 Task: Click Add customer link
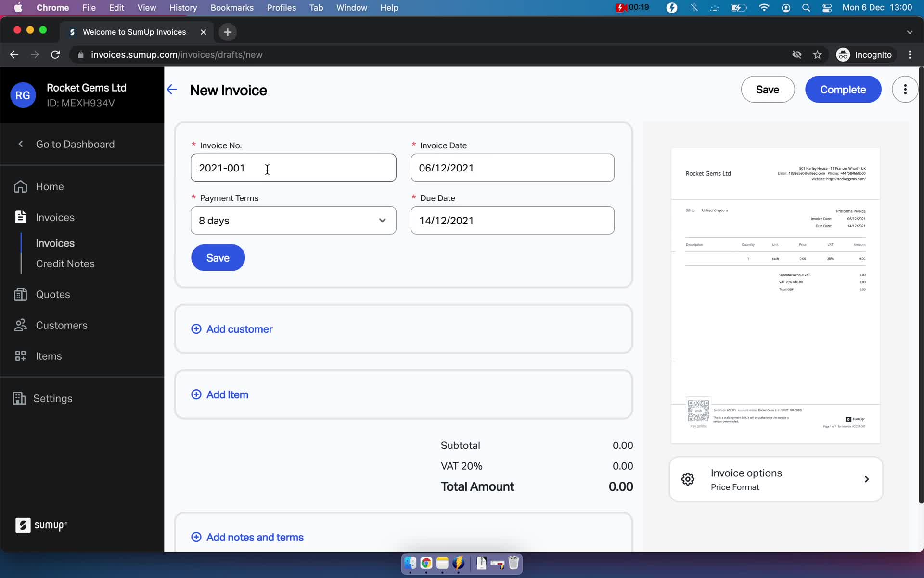point(233,329)
